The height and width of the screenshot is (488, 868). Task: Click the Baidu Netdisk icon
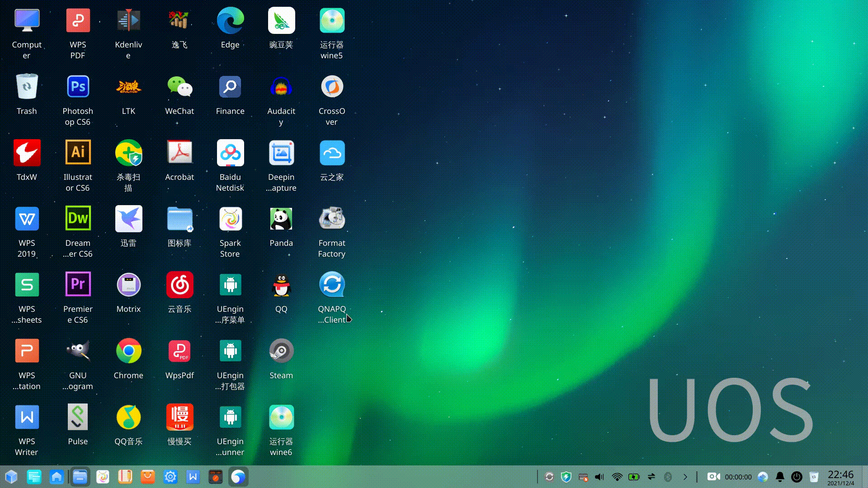click(230, 153)
